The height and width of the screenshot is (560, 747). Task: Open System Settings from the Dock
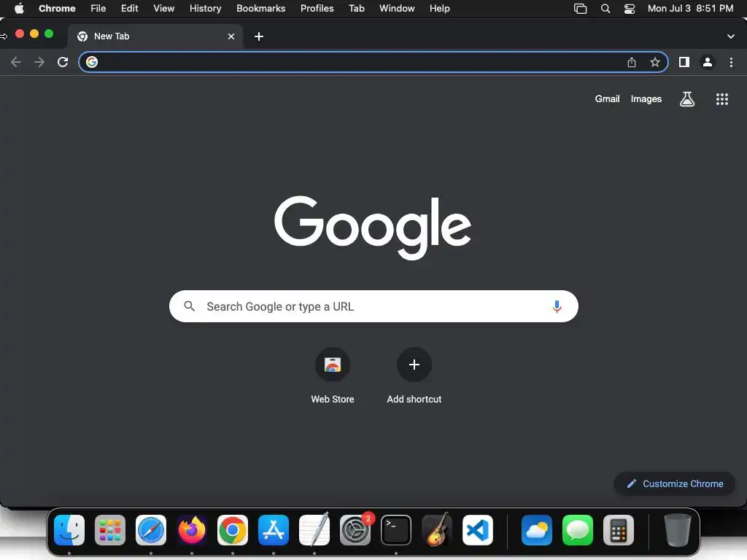click(355, 530)
